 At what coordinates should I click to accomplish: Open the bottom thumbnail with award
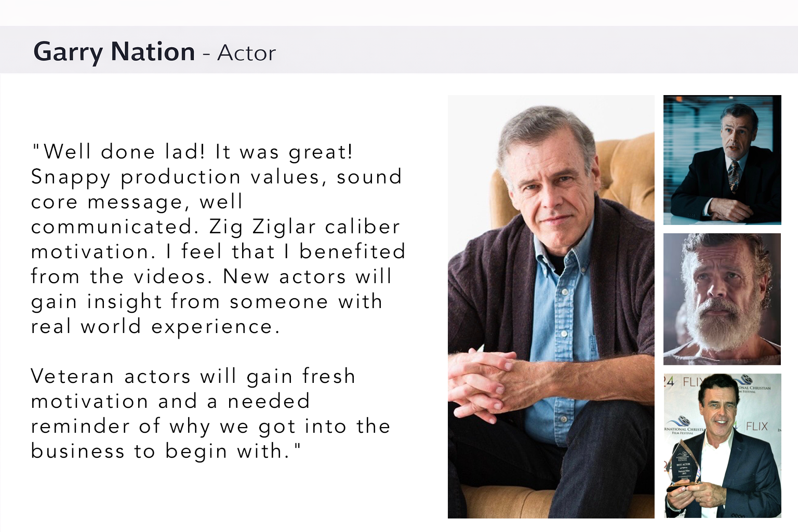pos(722,445)
